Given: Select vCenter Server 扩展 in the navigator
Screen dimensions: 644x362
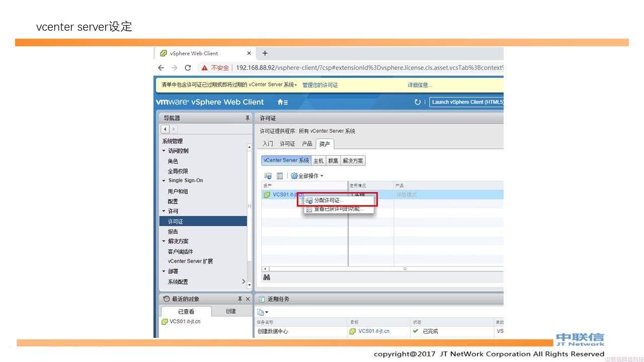Looking at the screenshot, I should point(190,261).
